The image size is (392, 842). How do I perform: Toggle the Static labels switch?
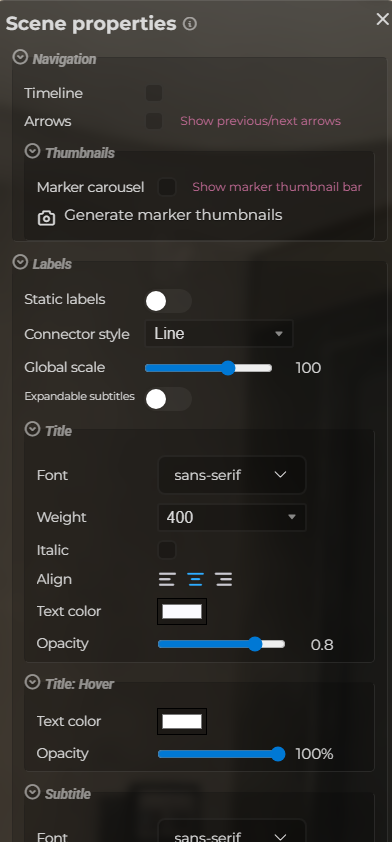click(x=168, y=301)
